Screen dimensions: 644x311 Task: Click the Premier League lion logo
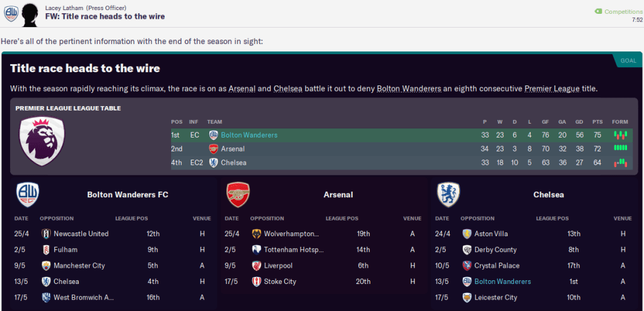coord(42,141)
